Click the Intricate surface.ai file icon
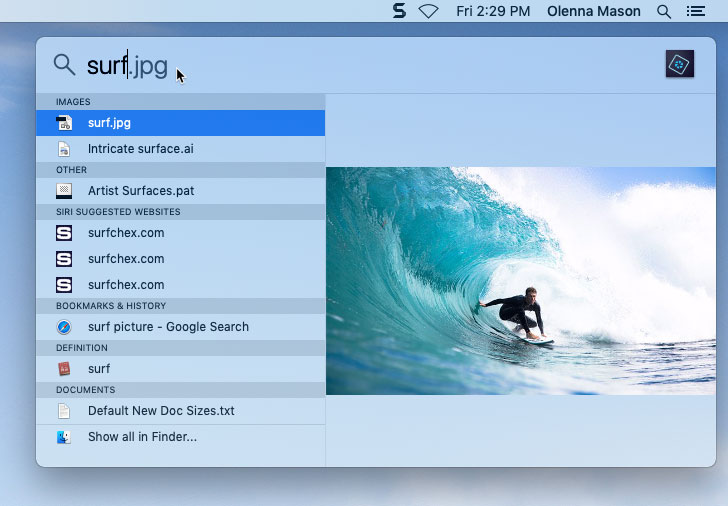Image resolution: width=728 pixels, height=506 pixels. point(64,149)
